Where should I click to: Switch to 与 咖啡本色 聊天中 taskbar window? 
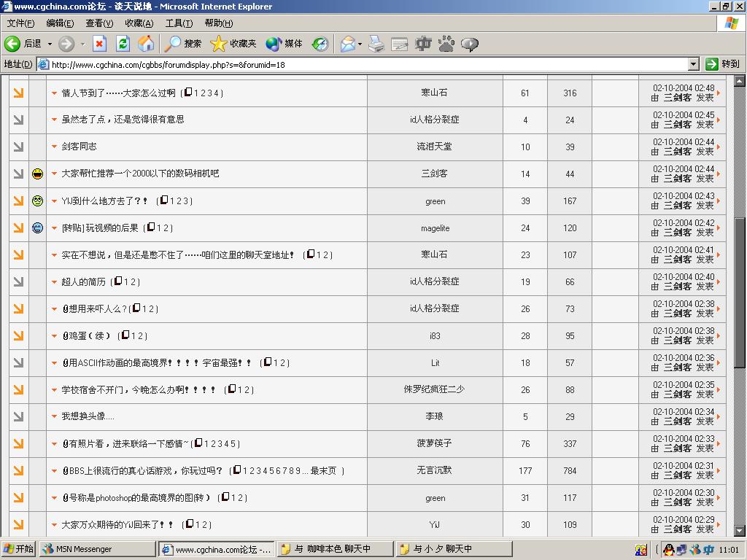point(336,549)
